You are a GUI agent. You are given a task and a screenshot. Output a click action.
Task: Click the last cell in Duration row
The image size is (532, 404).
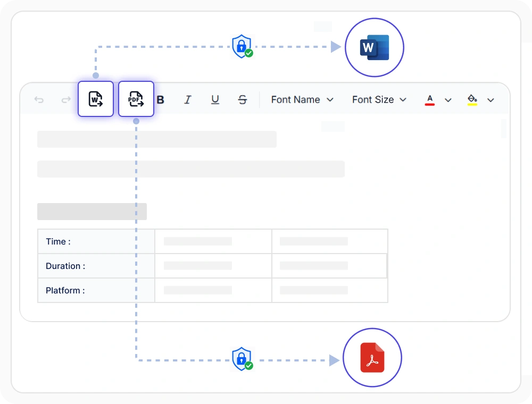coord(329,266)
